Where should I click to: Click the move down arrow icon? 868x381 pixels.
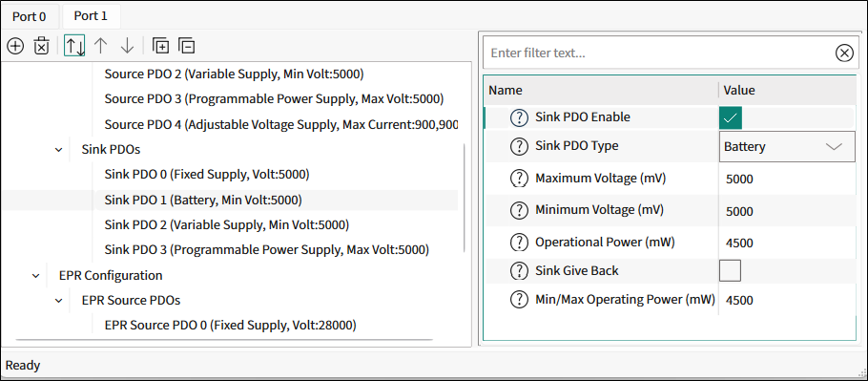point(127,46)
